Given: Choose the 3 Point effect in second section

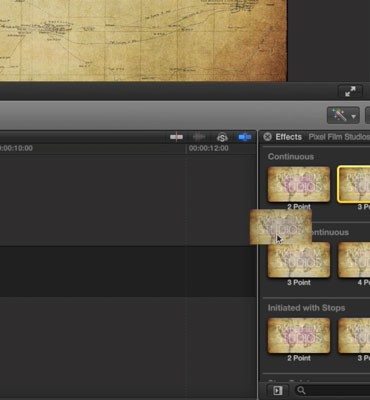Looking at the screenshot, I should 299,260.
